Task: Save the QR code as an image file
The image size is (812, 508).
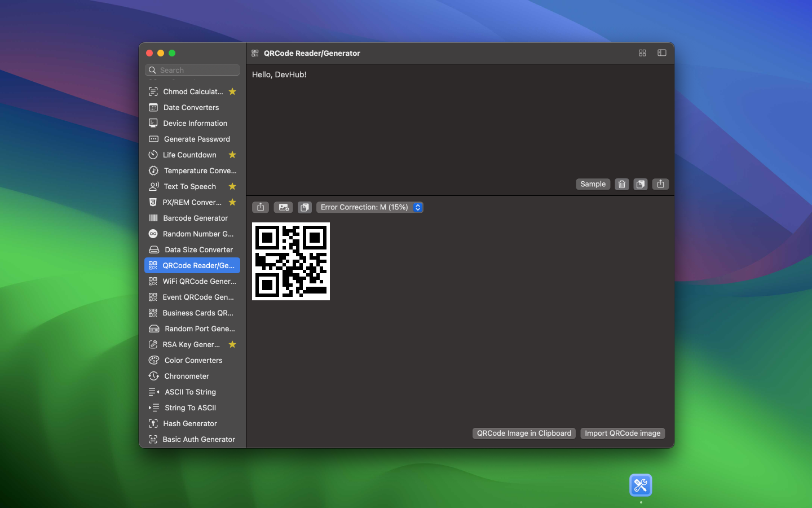Action: tap(283, 207)
